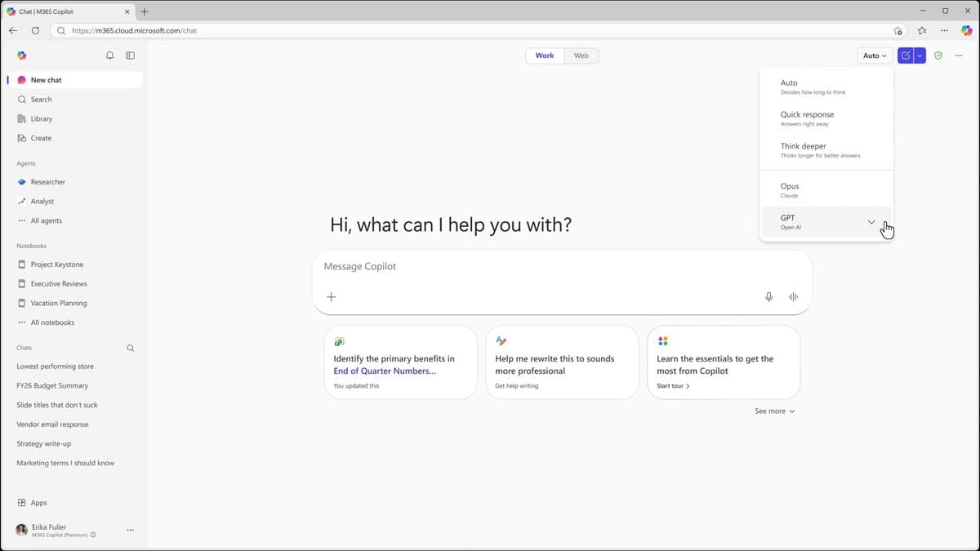Select Auto in the model menu
Viewport: 980px width, 551px height.
(826, 87)
